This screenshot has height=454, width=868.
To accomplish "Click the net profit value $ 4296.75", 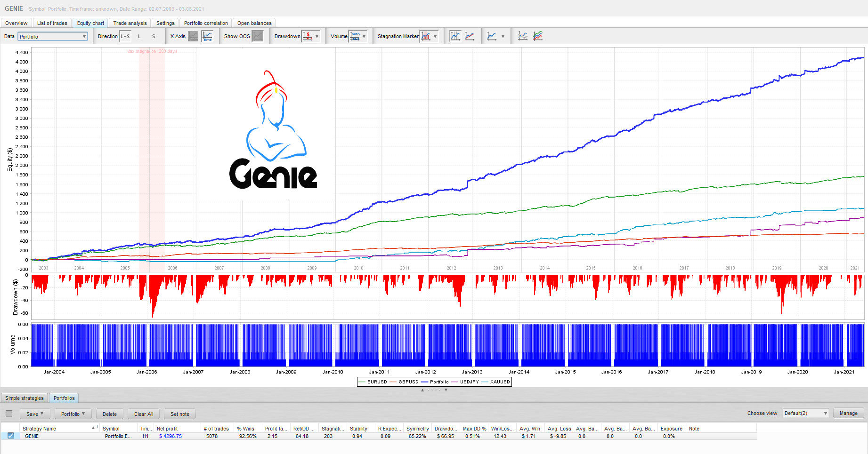I will [170, 436].
